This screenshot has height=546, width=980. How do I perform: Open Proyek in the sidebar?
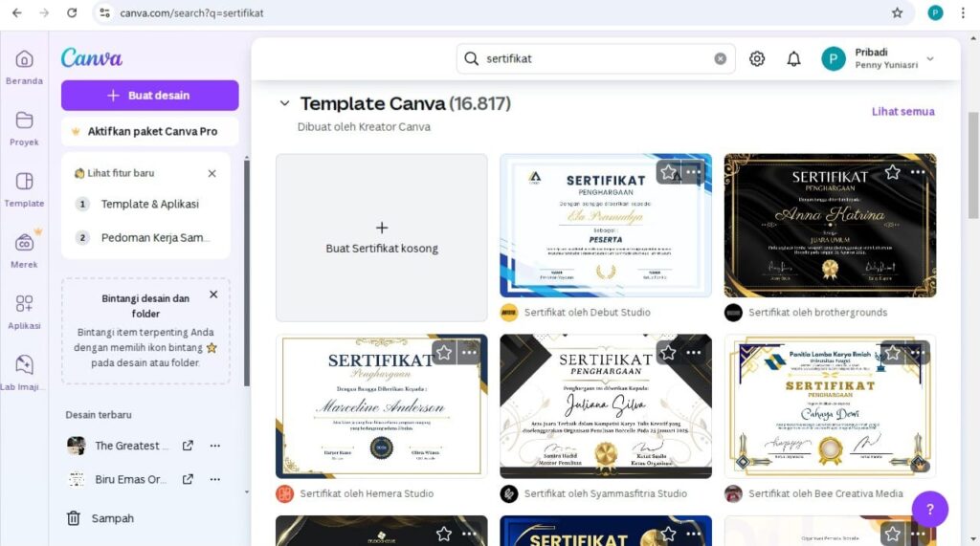(x=24, y=129)
